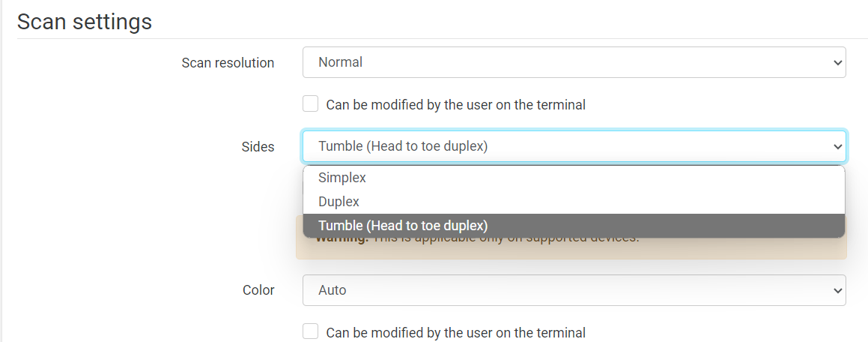
Task: Collapse the Sides list using its chevron arrow
Action: [837, 147]
